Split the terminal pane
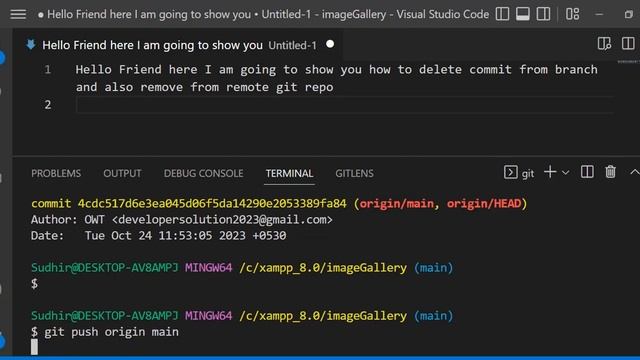Screen dimensions: 640x360 coord(587,172)
